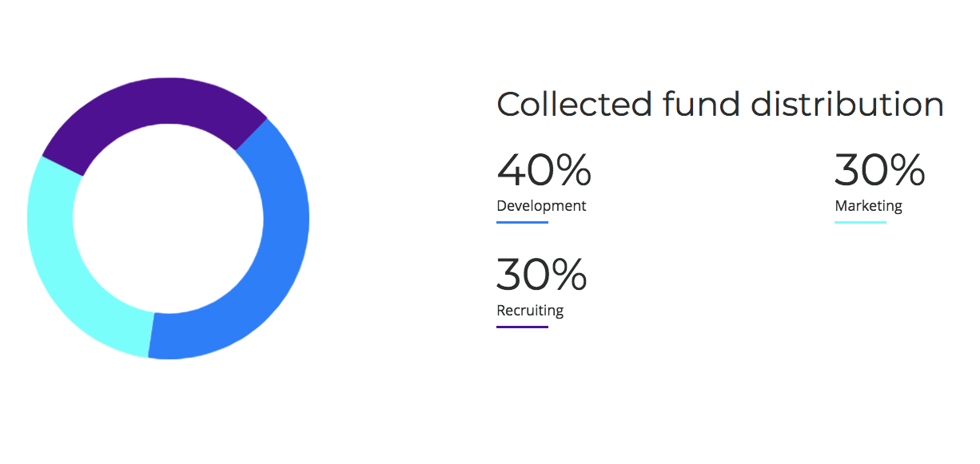
Task: Click the purple underline beneath Recruiting
Action: click(522, 327)
